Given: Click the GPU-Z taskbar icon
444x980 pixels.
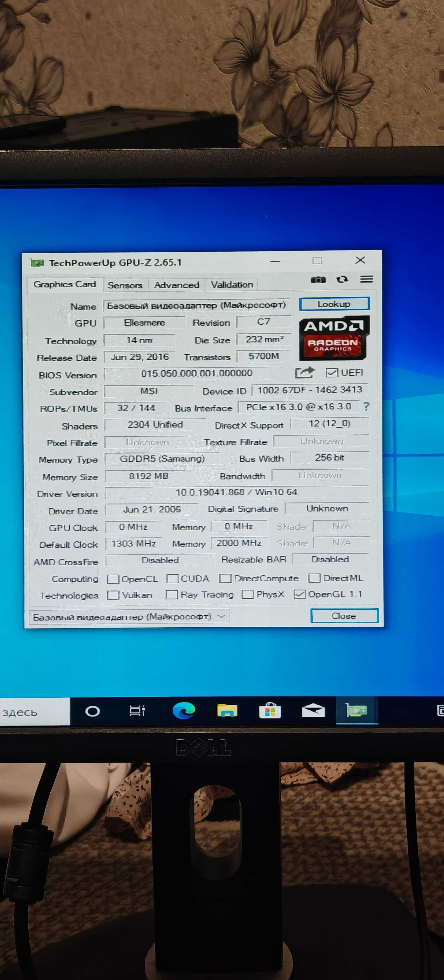Looking at the screenshot, I should (357, 710).
